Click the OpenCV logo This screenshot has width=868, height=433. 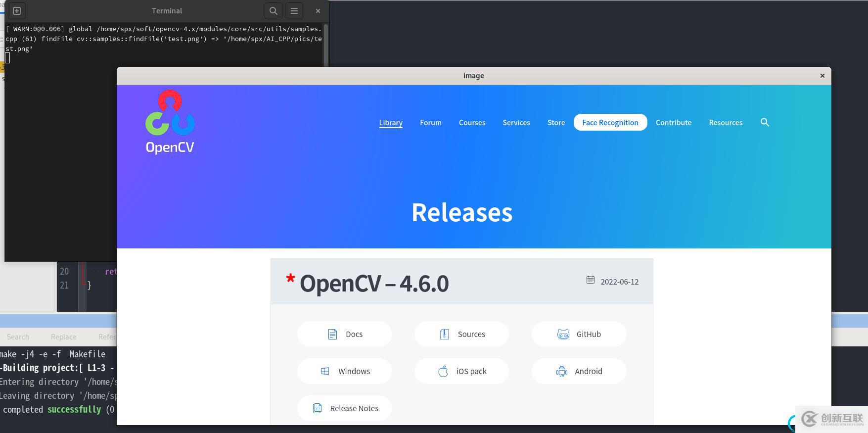pyautogui.click(x=170, y=122)
